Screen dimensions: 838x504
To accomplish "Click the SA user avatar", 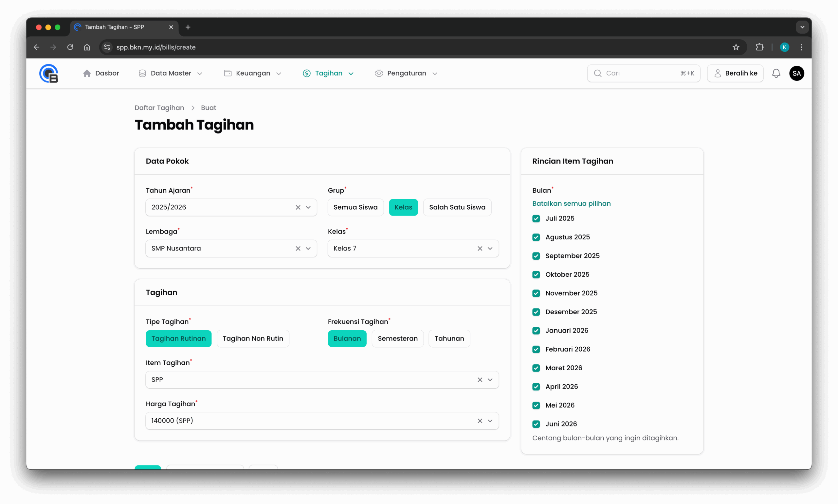I will (x=796, y=73).
